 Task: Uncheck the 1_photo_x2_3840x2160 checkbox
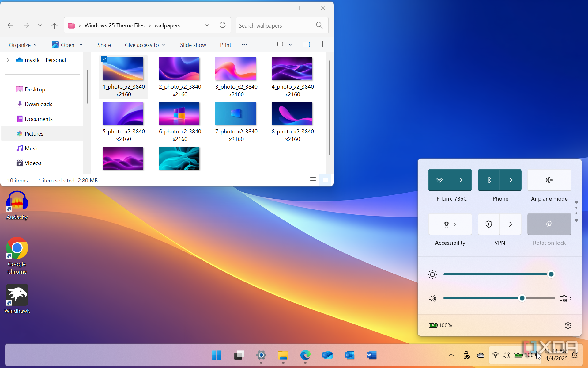click(x=104, y=59)
